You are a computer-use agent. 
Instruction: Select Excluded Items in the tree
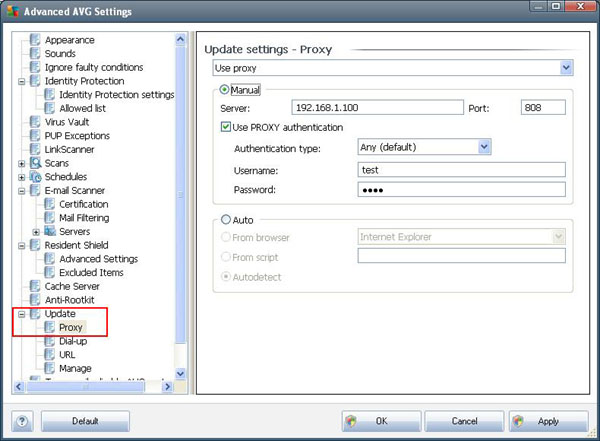pos(91,273)
